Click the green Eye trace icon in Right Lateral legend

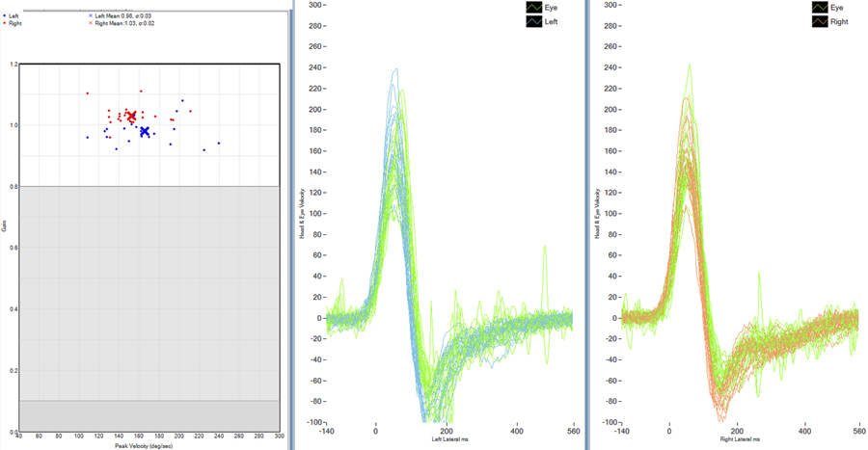pos(820,8)
